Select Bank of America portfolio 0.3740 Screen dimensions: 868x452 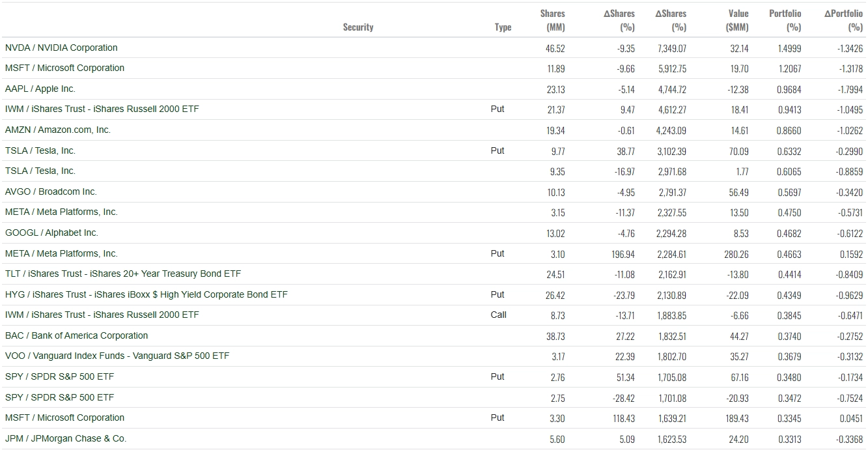coord(789,336)
